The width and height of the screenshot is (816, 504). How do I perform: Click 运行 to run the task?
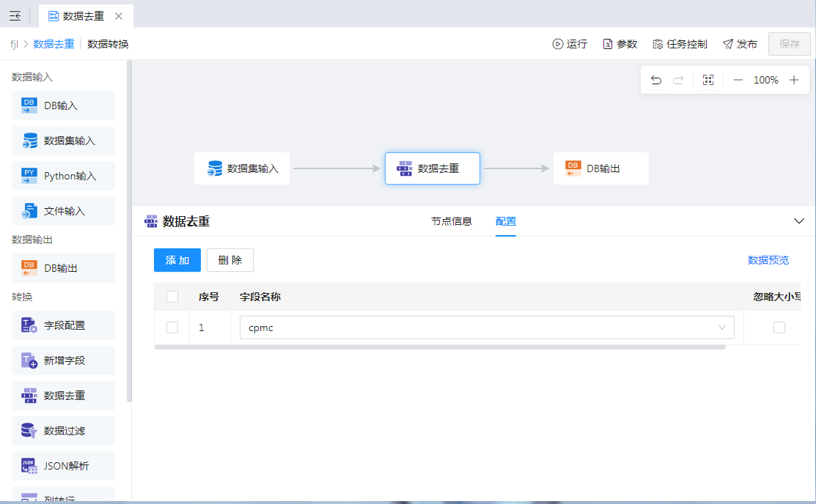point(570,44)
